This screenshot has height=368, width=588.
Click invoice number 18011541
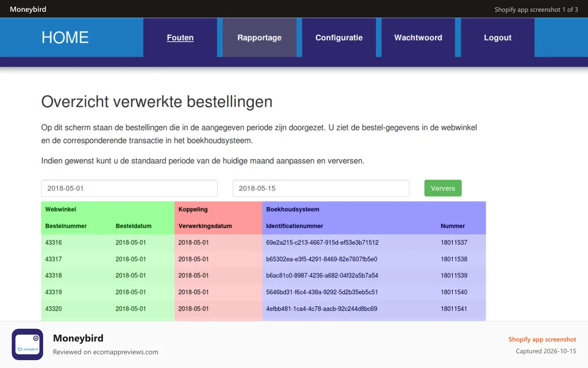(454, 309)
